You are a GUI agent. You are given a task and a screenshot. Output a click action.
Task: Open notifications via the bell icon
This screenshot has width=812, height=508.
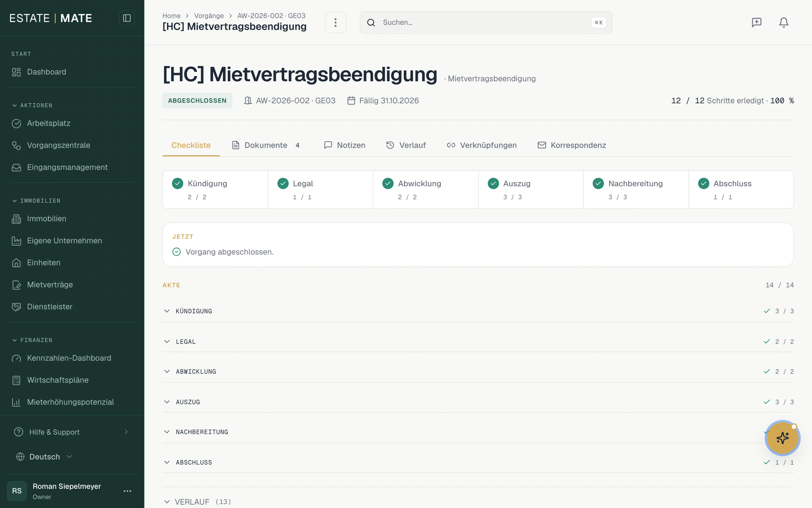(x=784, y=23)
